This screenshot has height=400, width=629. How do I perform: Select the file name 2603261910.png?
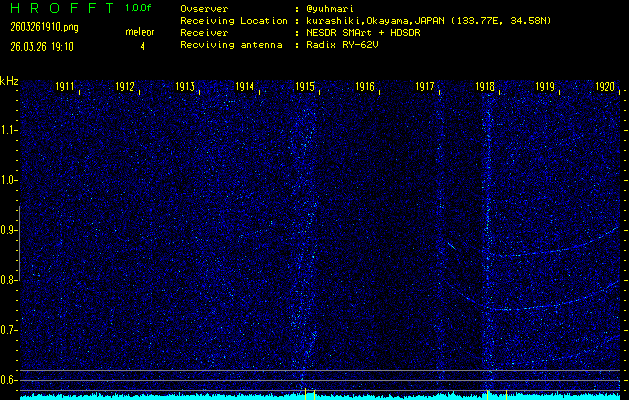point(45,27)
